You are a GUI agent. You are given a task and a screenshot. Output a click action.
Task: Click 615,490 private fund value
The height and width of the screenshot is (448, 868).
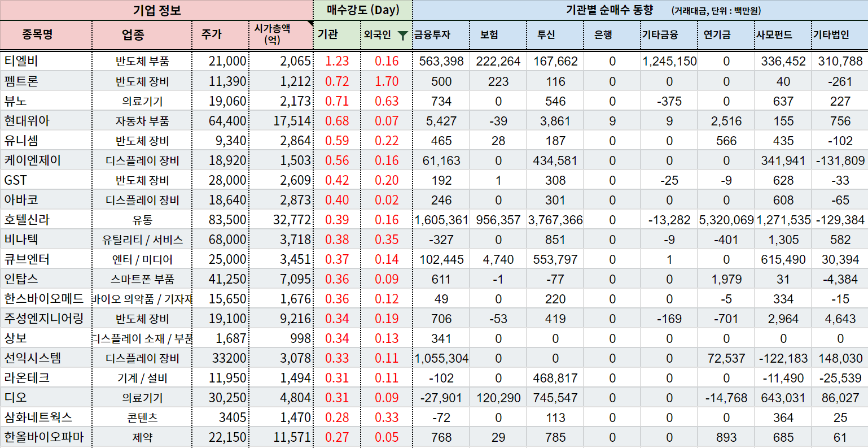point(783,259)
